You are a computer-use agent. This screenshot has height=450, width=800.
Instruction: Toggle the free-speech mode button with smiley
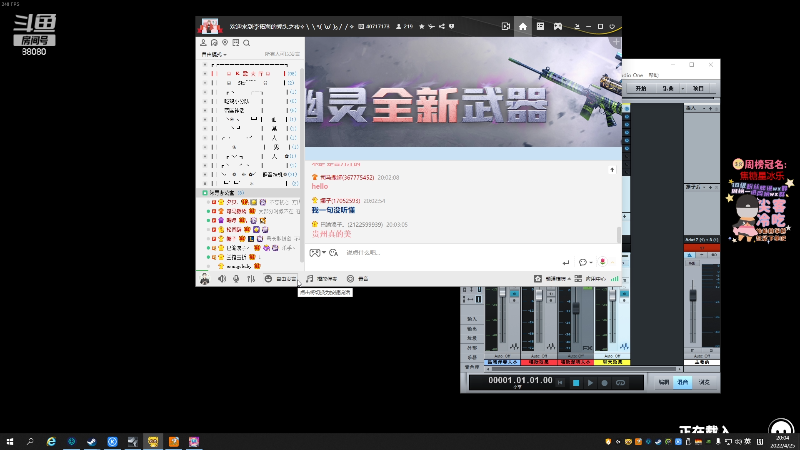tap(280, 279)
